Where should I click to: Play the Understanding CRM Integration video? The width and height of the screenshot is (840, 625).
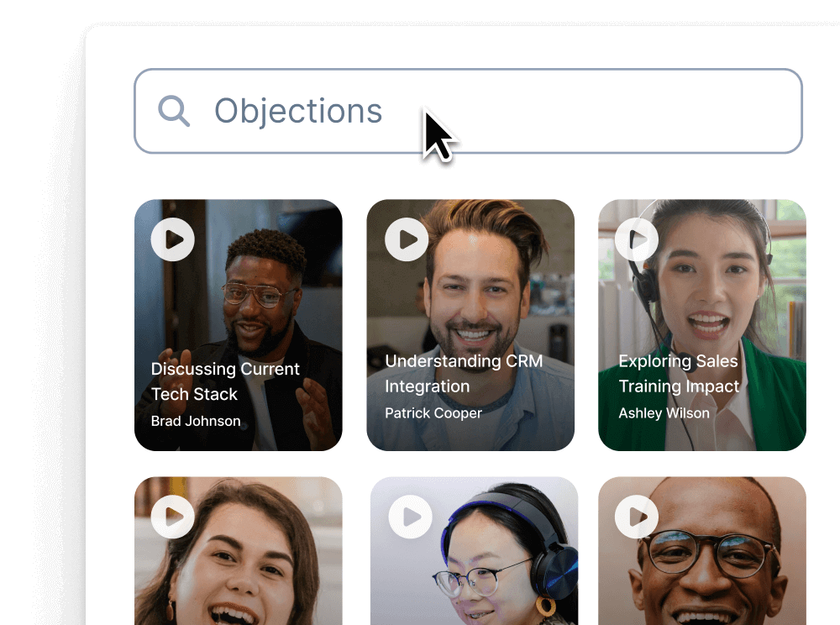407,239
